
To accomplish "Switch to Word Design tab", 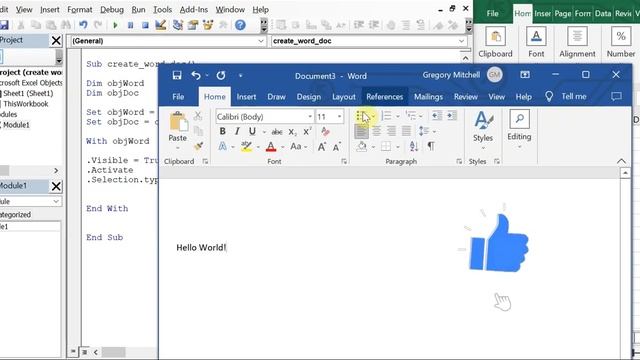I will click(309, 97).
